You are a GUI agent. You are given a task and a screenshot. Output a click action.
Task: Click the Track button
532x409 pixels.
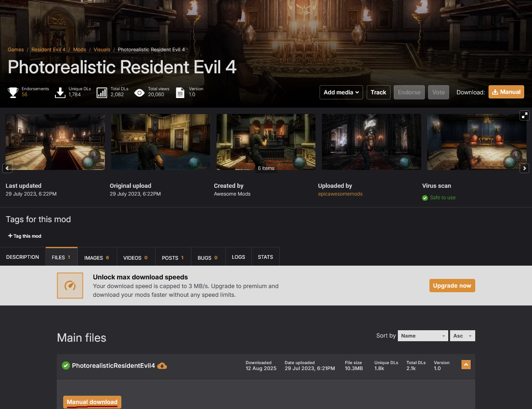pos(378,93)
